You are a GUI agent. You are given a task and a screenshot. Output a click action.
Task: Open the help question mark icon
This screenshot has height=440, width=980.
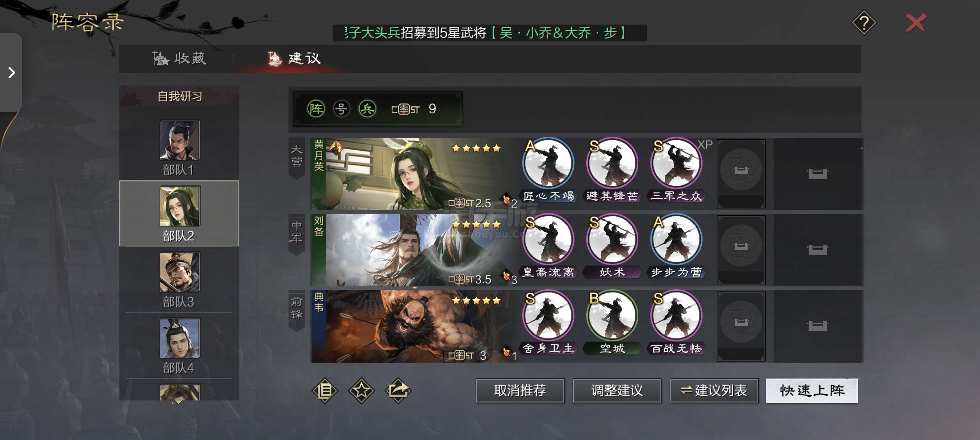pyautogui.click(x=864, y=23)
